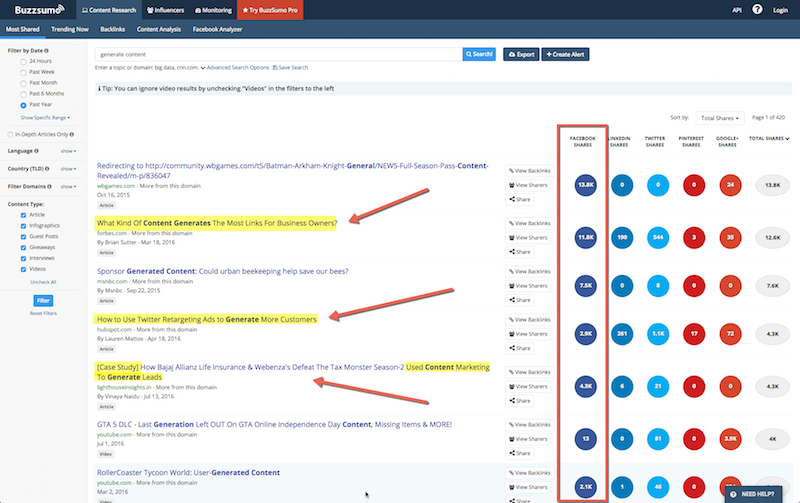800x503 pixels.
Task: Click info icon next to Filter by Date
Action: pos(46,51)
